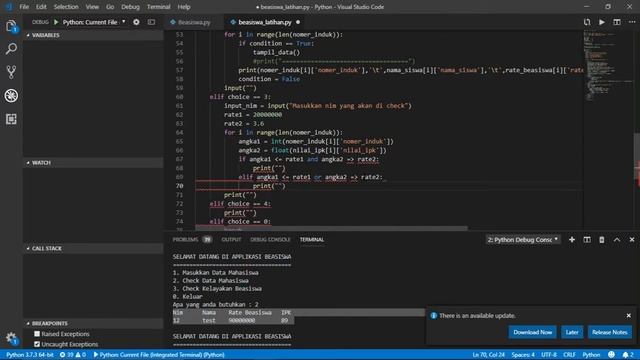The image size is (640, 360).
Task: Switch to the Output panel tab
Action: coord(231,240)
